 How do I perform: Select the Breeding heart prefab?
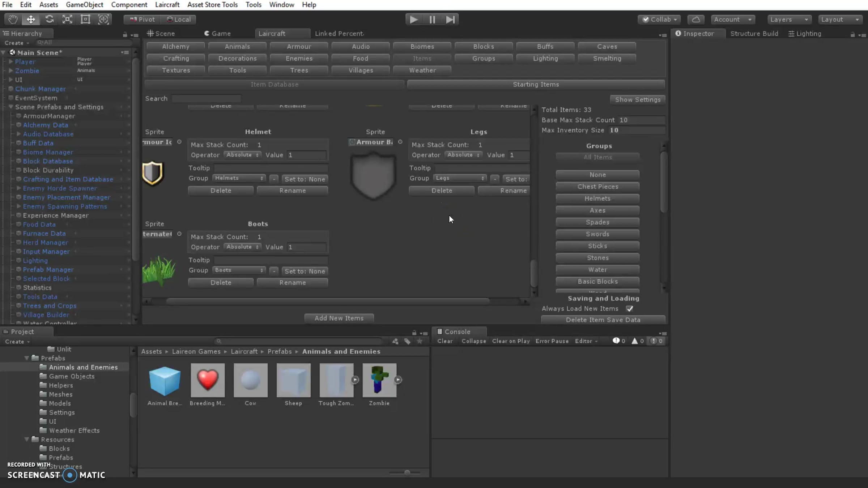coord(208,381)
